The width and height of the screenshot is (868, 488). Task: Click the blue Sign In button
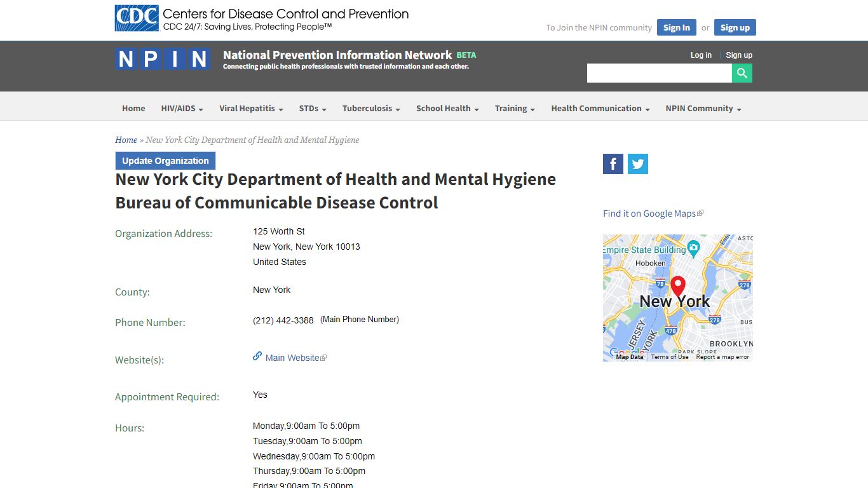(677, 27)
